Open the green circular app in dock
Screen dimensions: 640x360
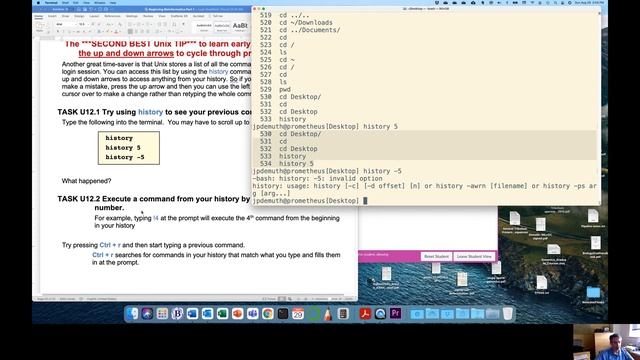313,313
